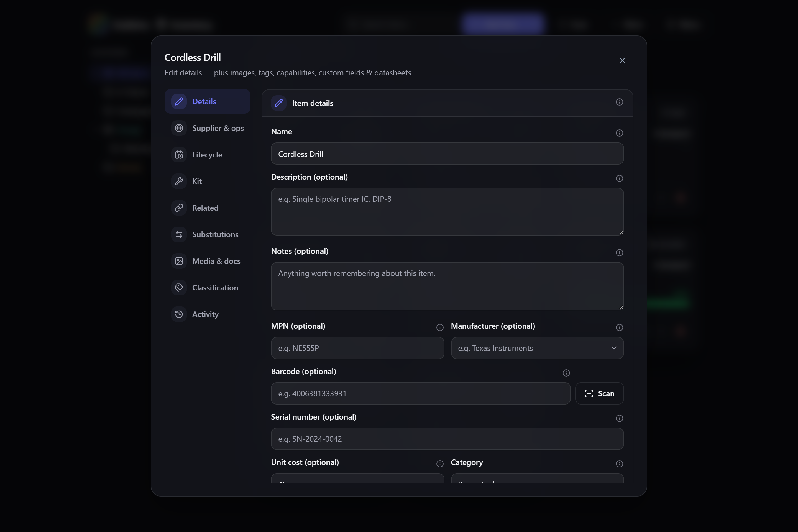View the Activity tab
The width and height of the screenshot is (798, 532).
[x=207, y=314]
